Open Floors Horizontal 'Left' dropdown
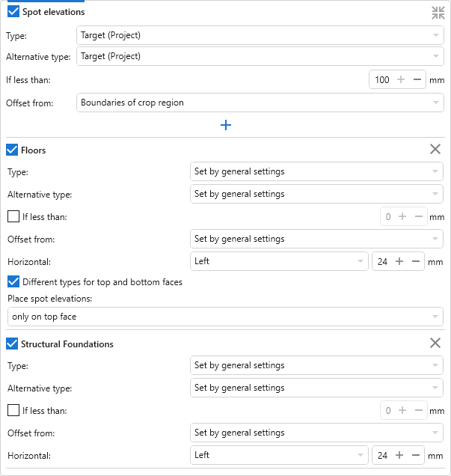The image size is (451, 476). [x=279, y=261]
